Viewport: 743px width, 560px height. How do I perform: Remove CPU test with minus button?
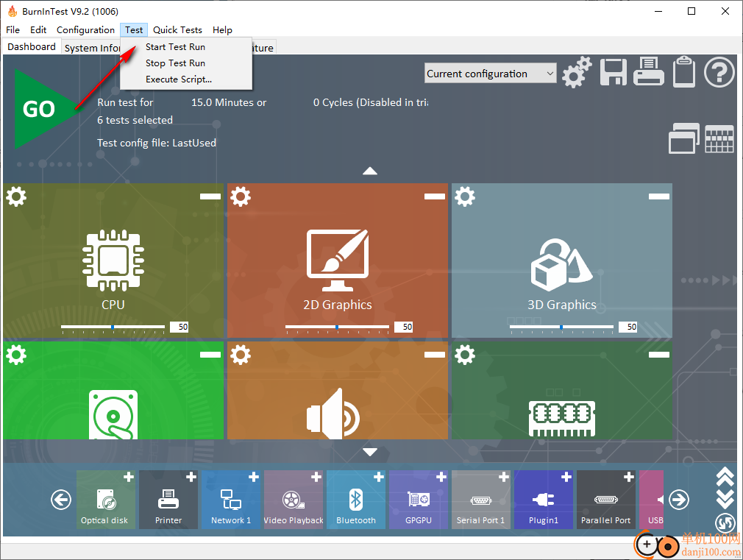pos(210,196)
